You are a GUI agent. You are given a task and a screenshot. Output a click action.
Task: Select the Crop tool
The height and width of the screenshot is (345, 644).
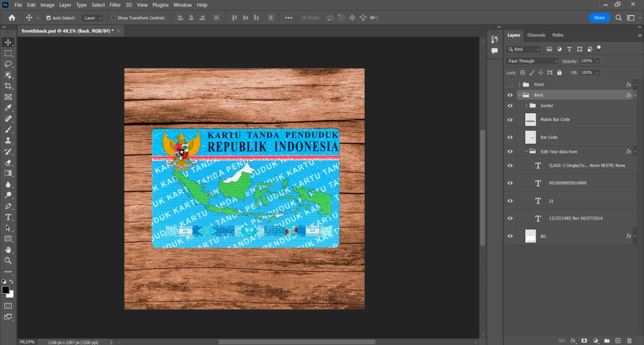click(x=8, y=86)
